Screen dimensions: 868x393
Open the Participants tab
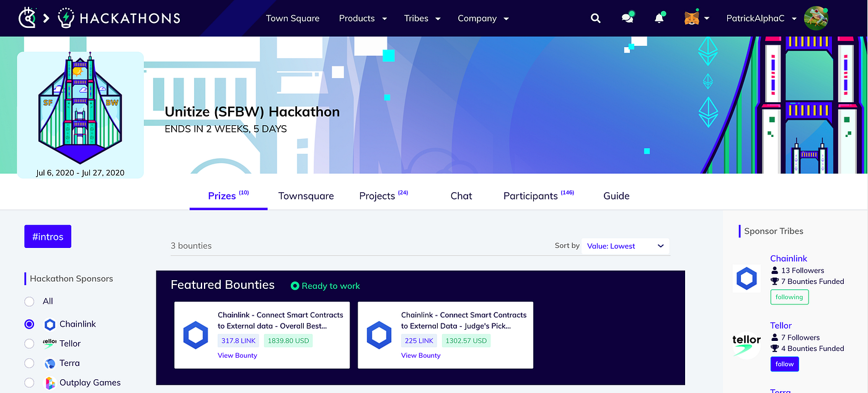click(538, 196)
